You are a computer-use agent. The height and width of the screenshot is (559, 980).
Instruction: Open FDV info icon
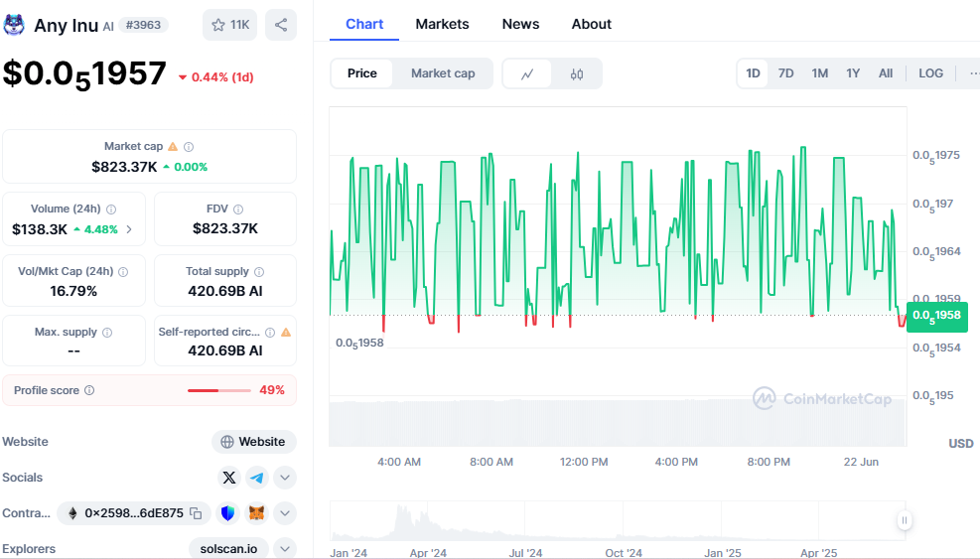pyautogui.click(x=238, y=209)
